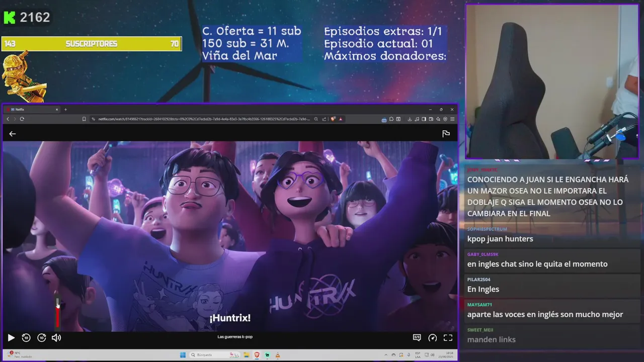Open the weather widget on taskbar
This screenshot has height=362, width=644.
(x=19, y=355)
